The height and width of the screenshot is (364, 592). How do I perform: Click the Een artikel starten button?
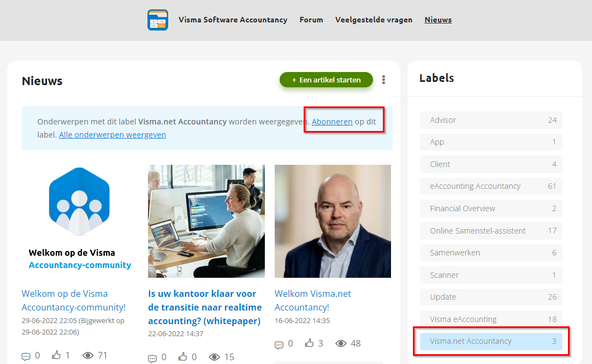click(326, 80)
